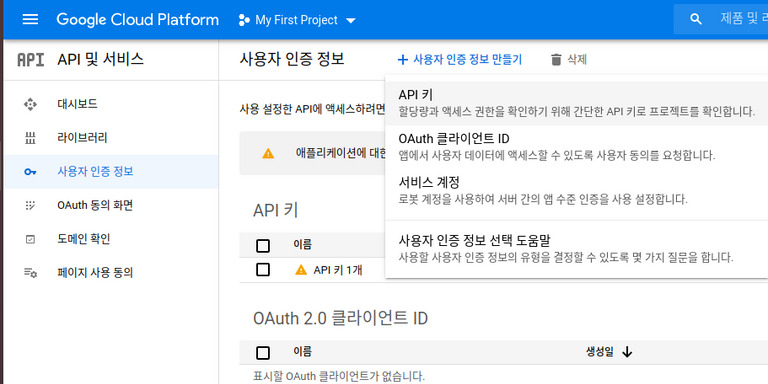Choose OAuth 클라이언트 ID from the dropdown

tap(576, 147)
